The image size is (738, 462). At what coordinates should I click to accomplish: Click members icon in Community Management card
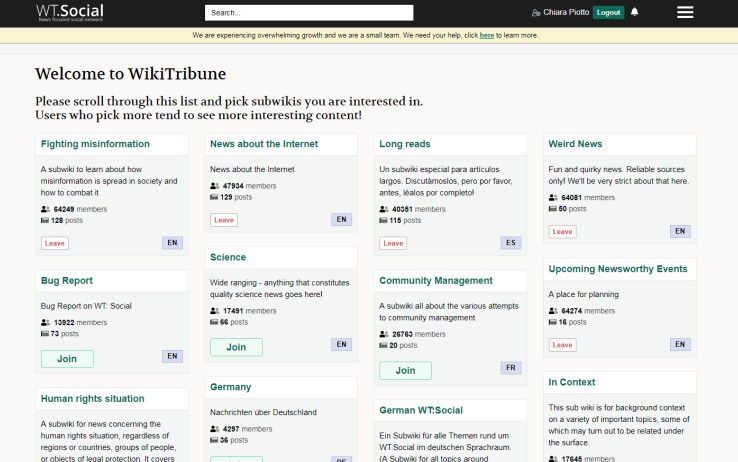[384, 334]
